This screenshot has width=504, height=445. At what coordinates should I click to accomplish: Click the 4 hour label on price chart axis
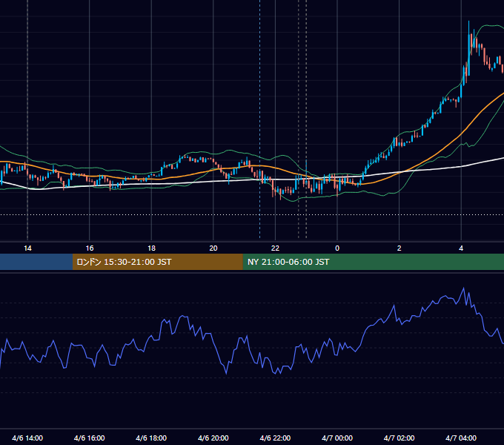tap(461, 248)
